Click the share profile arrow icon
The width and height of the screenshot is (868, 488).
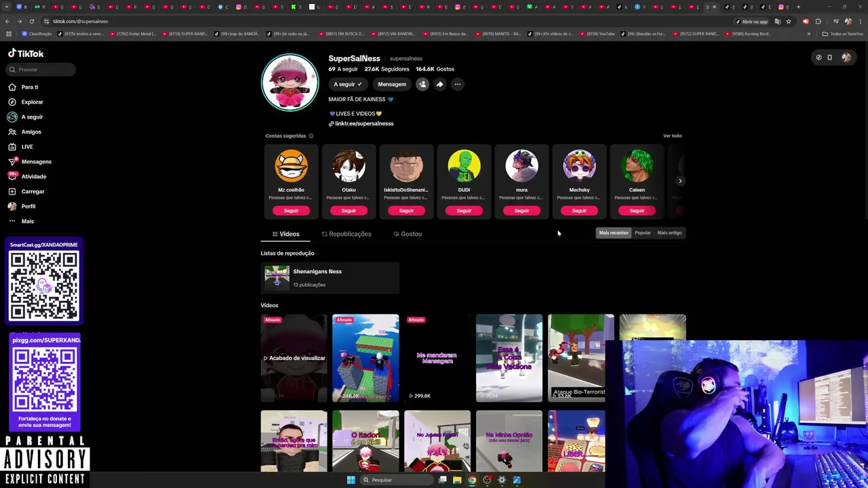coord(439,84)
